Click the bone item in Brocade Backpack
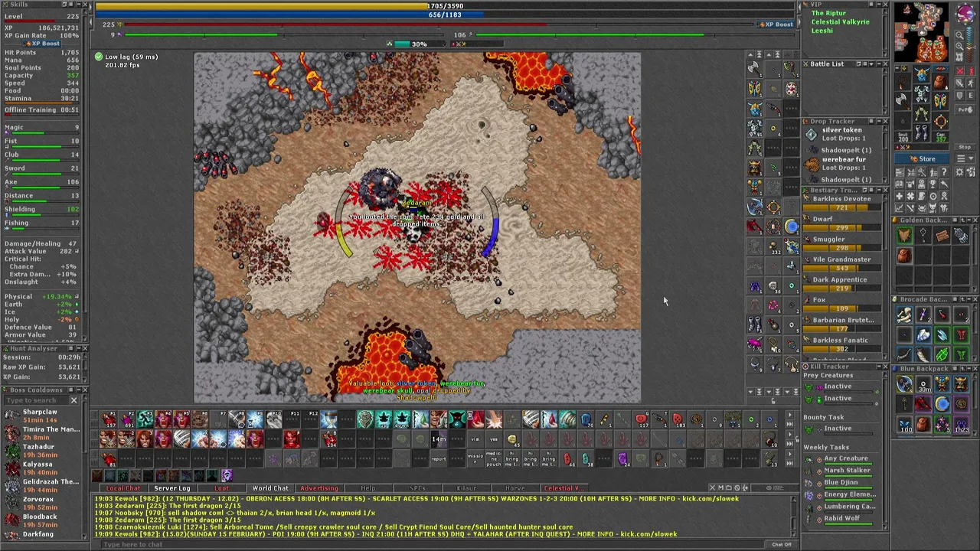The width and height of the screenshot is (980, 551). pos(905,315)
